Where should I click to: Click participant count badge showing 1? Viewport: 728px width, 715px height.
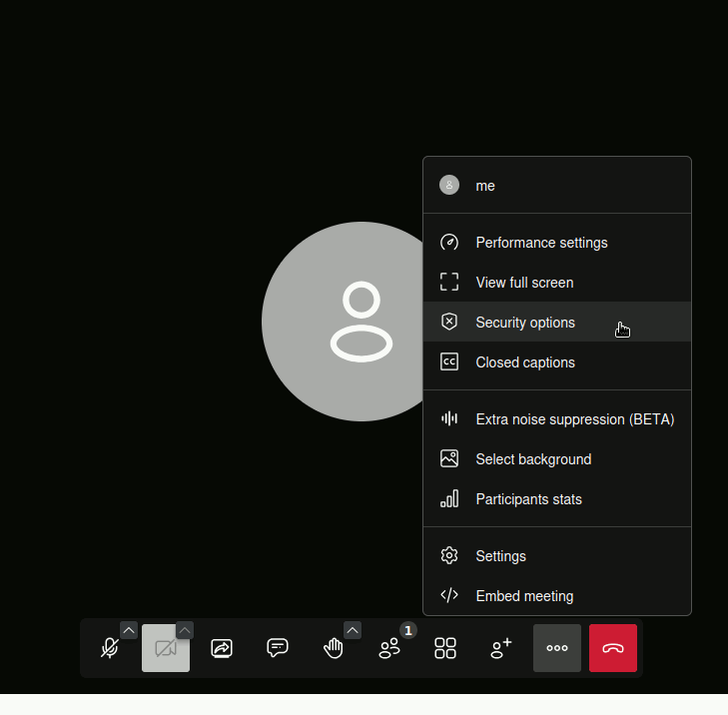[408, 630]
